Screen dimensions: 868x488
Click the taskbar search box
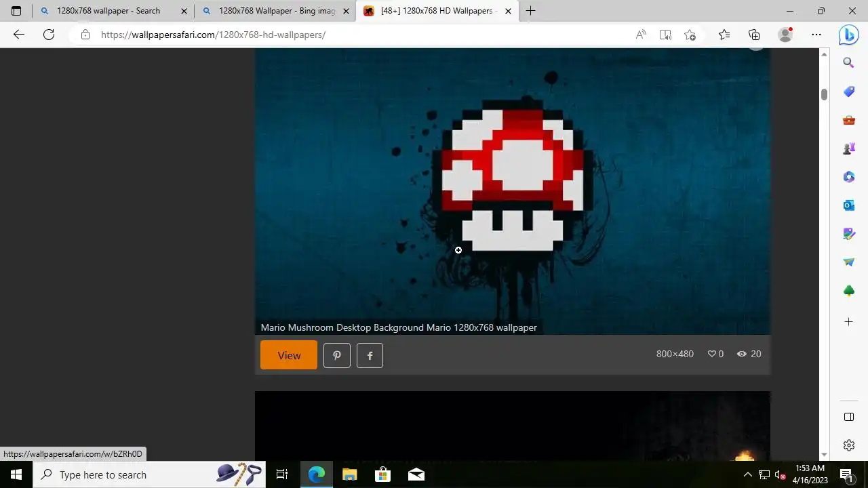point(151,474)
